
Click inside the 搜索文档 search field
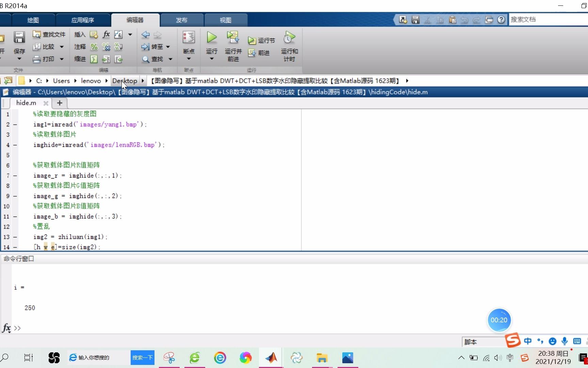tap(544, 19)
